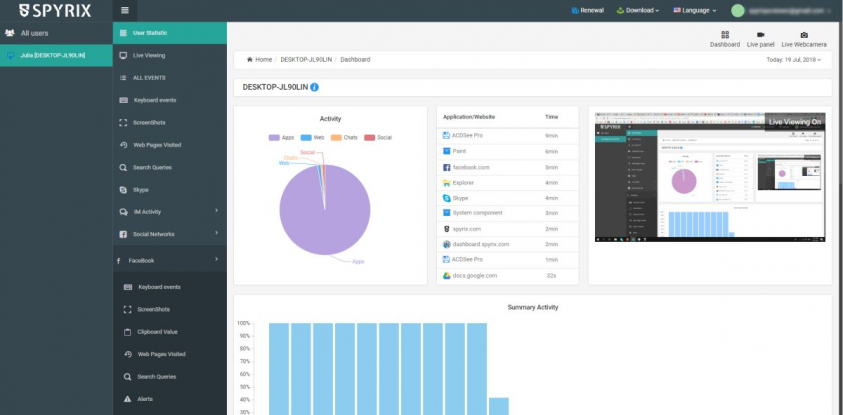The image size is (843, 415).
Task: Click the Explorer row in table
Action: click(x=508, y=183)
